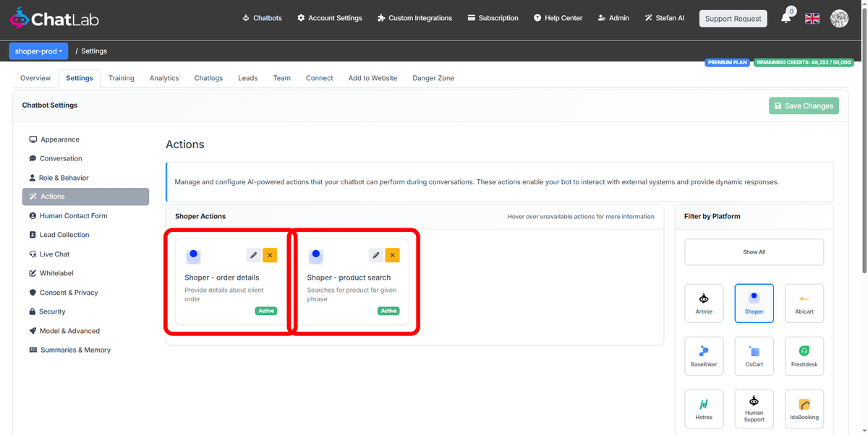Click the Show All filter option
Viewport: 868px width, 435px height.
(x=754, y=251)
